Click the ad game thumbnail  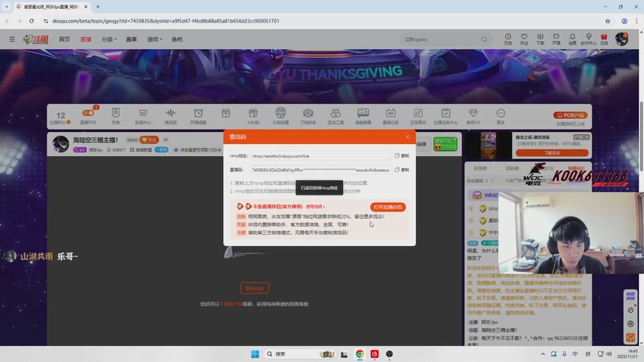click(489, 146)
